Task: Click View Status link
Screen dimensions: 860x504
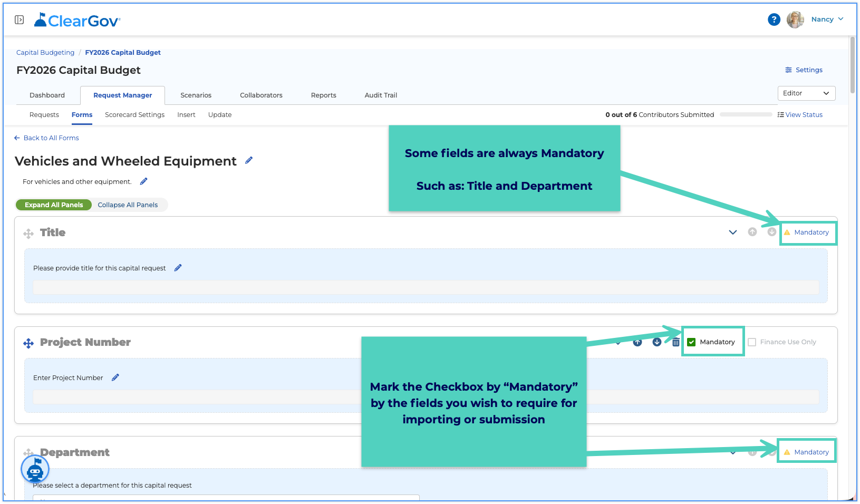Action: pyautogui.click(x=800, y=114)
